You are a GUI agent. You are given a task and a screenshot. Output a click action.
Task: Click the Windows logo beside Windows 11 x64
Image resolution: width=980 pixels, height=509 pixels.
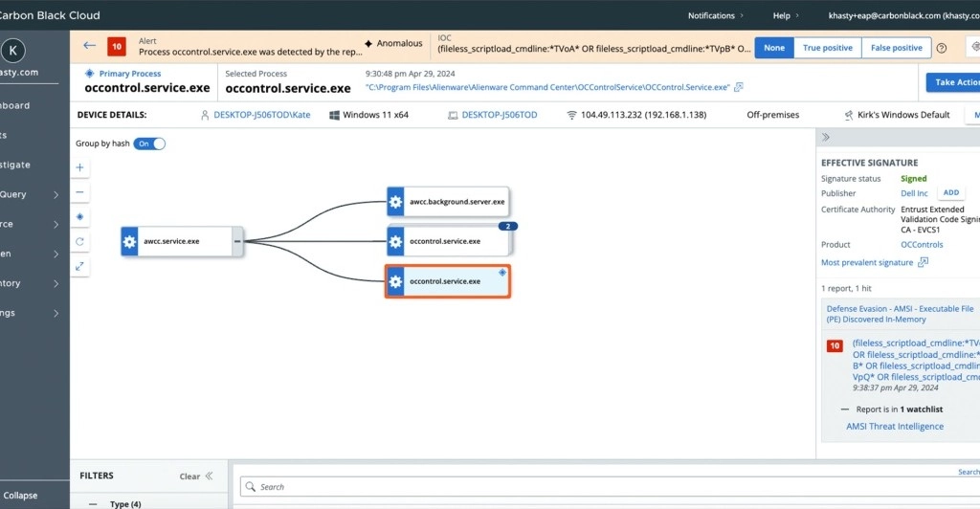334,115
